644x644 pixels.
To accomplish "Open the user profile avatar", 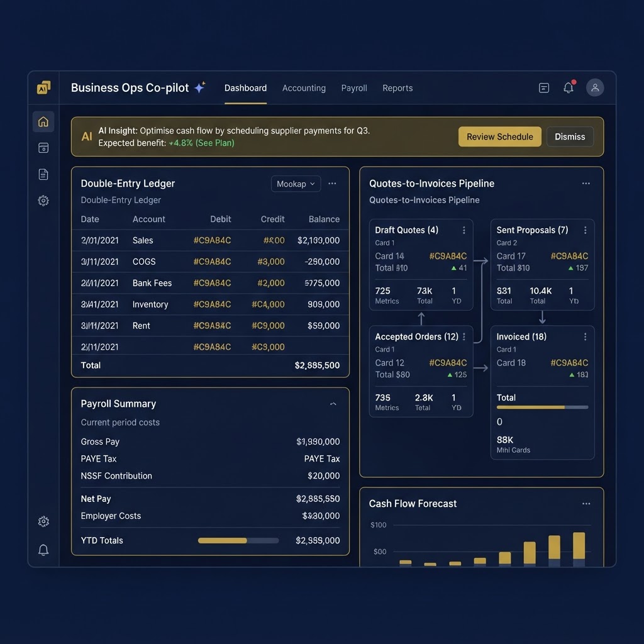I will click(595, 87).
